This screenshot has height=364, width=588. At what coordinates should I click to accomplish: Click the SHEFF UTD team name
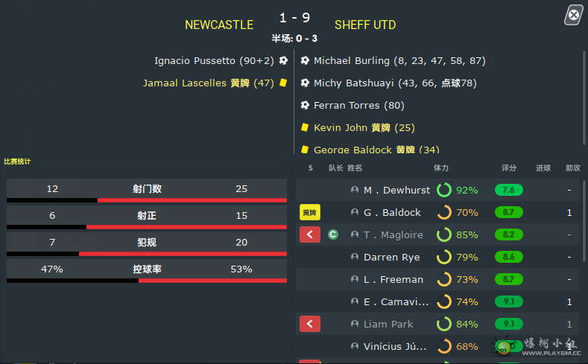click(365, 25)
